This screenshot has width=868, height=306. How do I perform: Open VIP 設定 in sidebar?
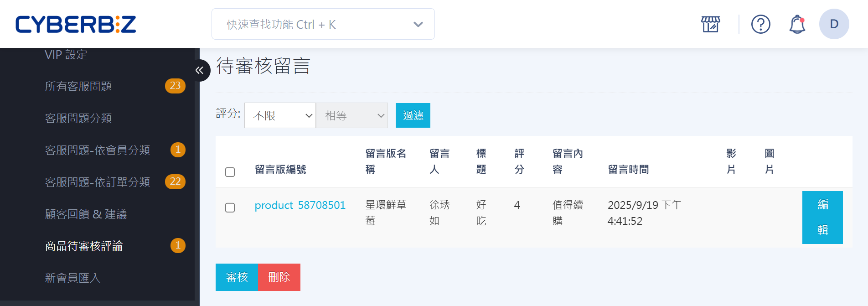click(66, 55)
